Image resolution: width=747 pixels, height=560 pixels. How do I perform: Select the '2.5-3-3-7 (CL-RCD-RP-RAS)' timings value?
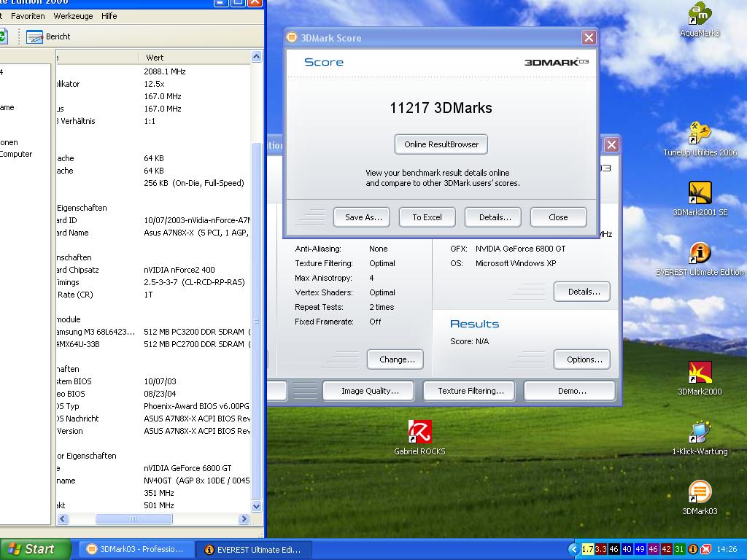[x=194, y=282]
